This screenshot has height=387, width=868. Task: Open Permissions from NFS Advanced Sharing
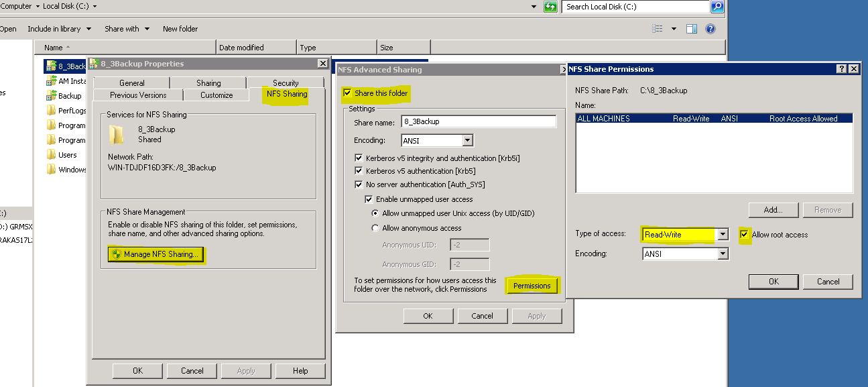[532, 285]
